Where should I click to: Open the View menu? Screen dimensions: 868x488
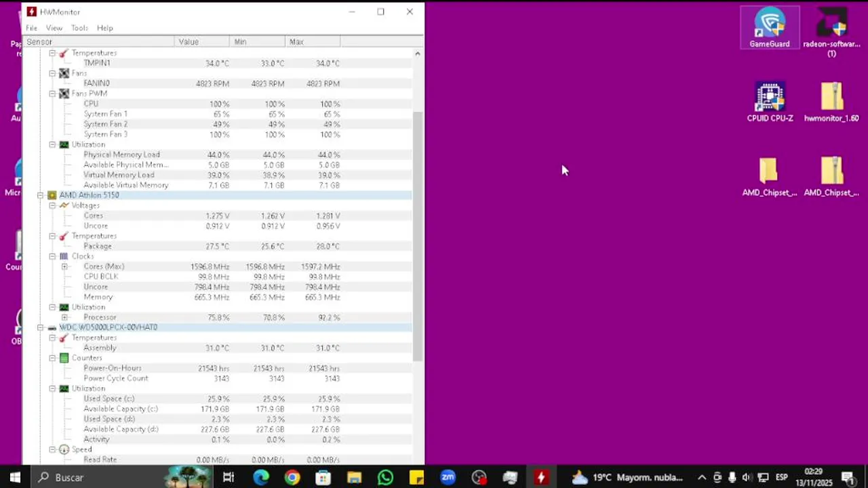click(x=54, y=28)
